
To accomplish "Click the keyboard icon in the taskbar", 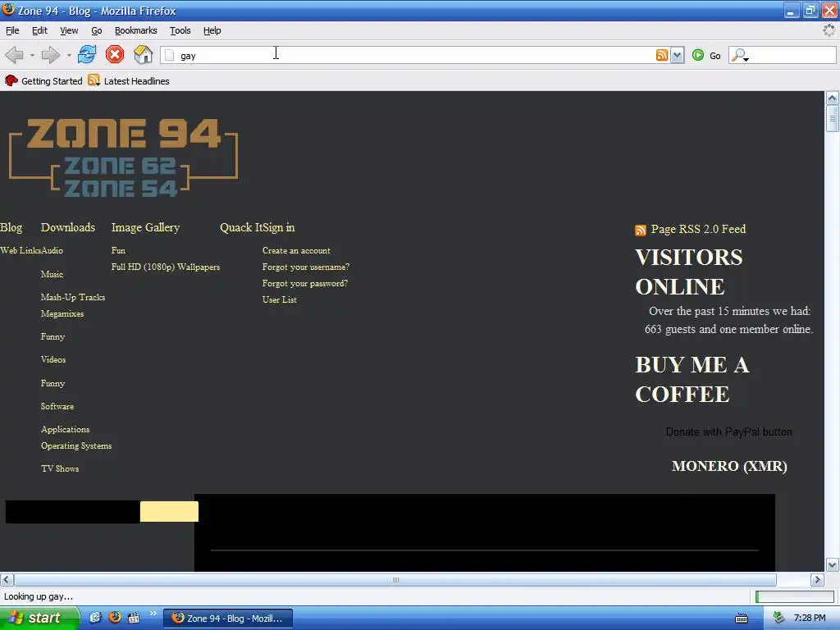I will pyautogui.click(x=742, y=619).
